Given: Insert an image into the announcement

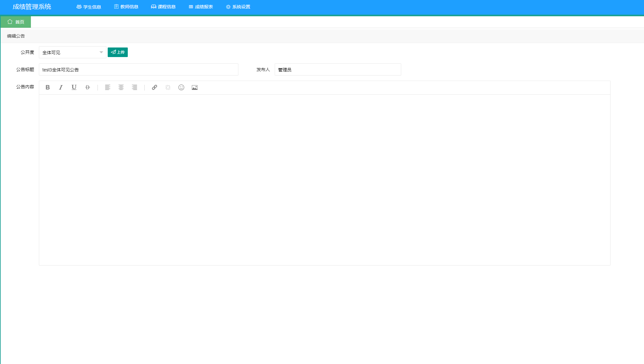Looking at the screenshot, I should [195, 87].
